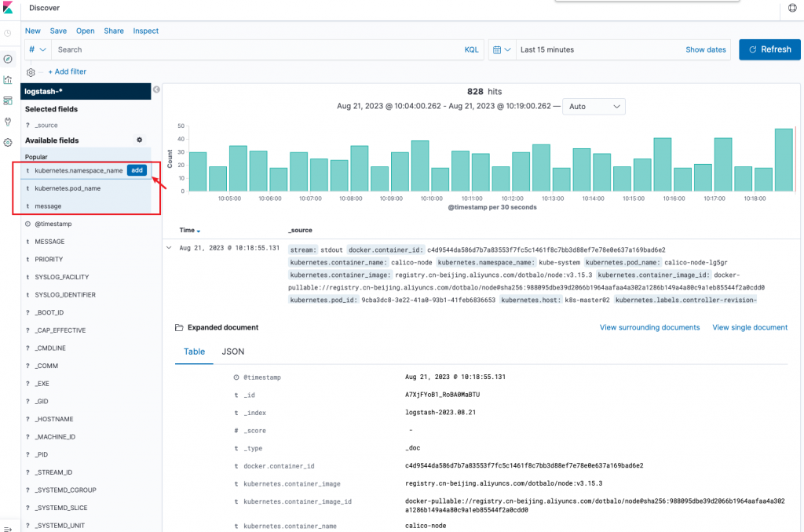Click in the Search query field
Viewport: 804px width, 532px height.
coord(257,49)
